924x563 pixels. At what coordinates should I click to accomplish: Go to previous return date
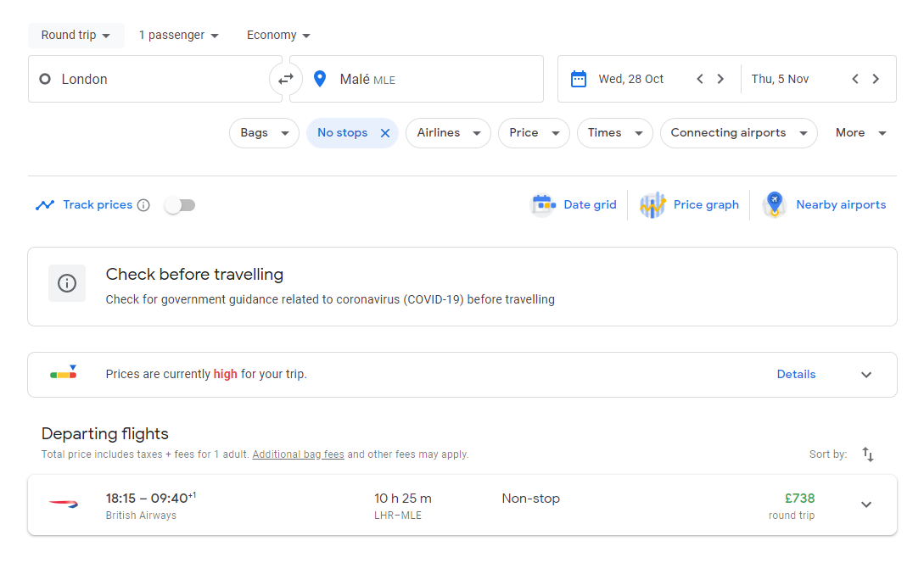click(855, 79)
